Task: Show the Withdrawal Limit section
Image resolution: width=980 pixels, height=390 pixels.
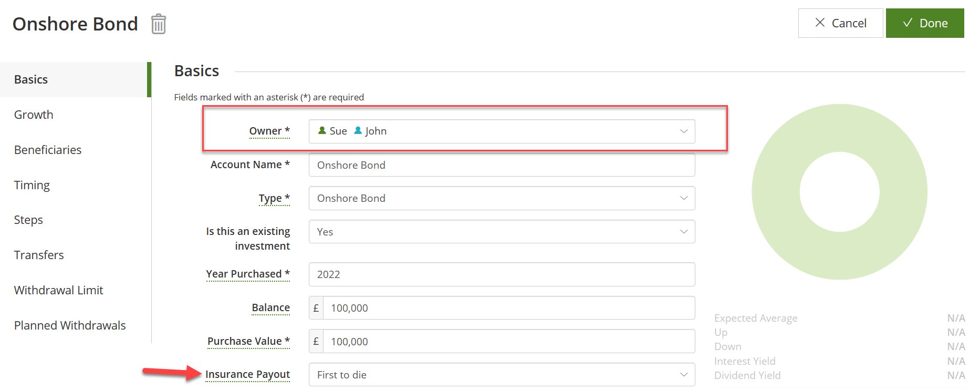Action: 59,290
